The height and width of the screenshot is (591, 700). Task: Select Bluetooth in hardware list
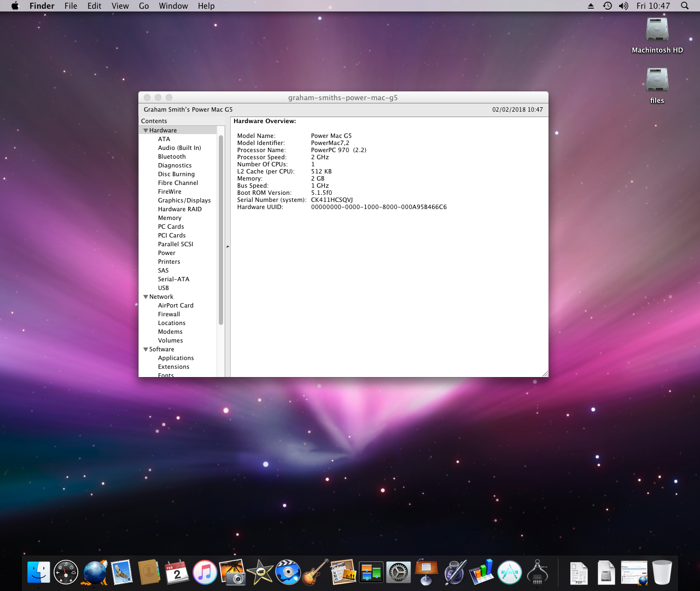[172, 157]
